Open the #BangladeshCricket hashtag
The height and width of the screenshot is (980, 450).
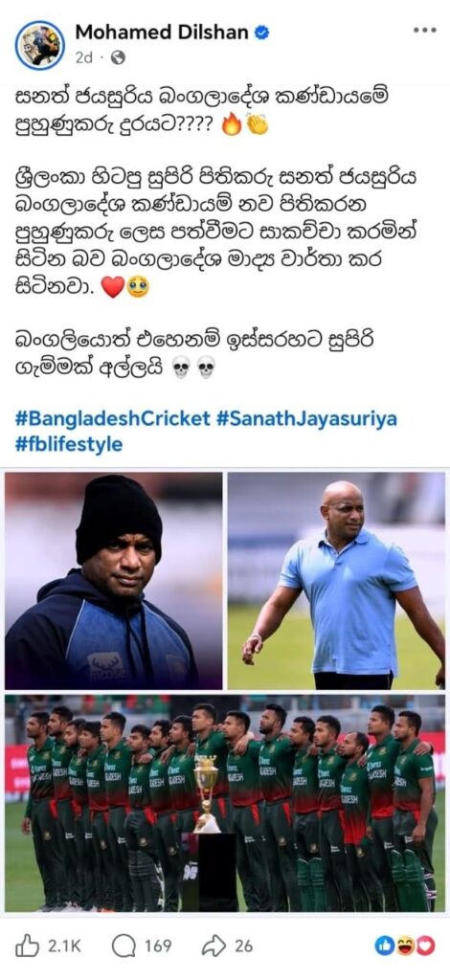click(x=113, y=419)
